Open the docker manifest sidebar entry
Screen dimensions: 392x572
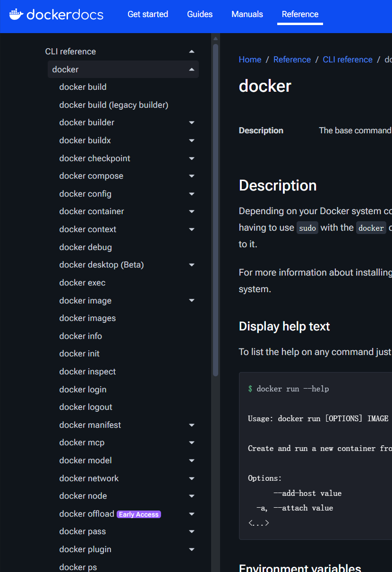[90, 425]
